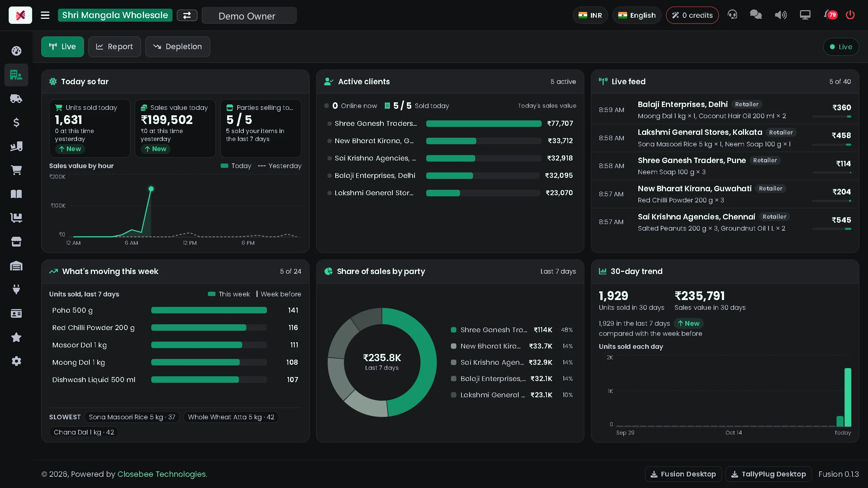868x488 pixels.
Task: Click the switch company arrows icon
Action: click(x=187, y=15)
